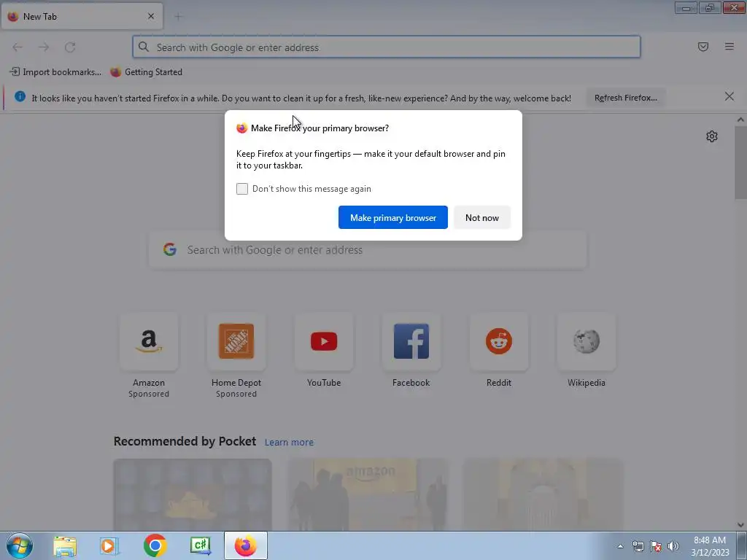
Task: Click the new tab plus button
Action: (x=178, y=17)
